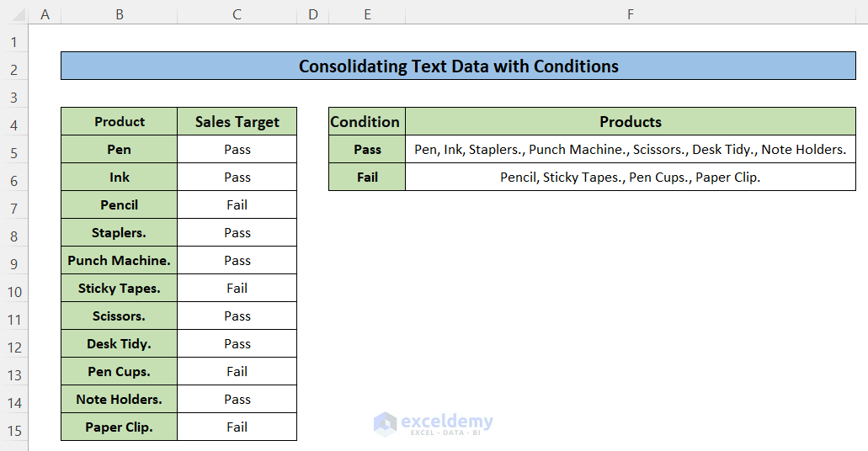Select the Product header cell

tap(119, 121)
